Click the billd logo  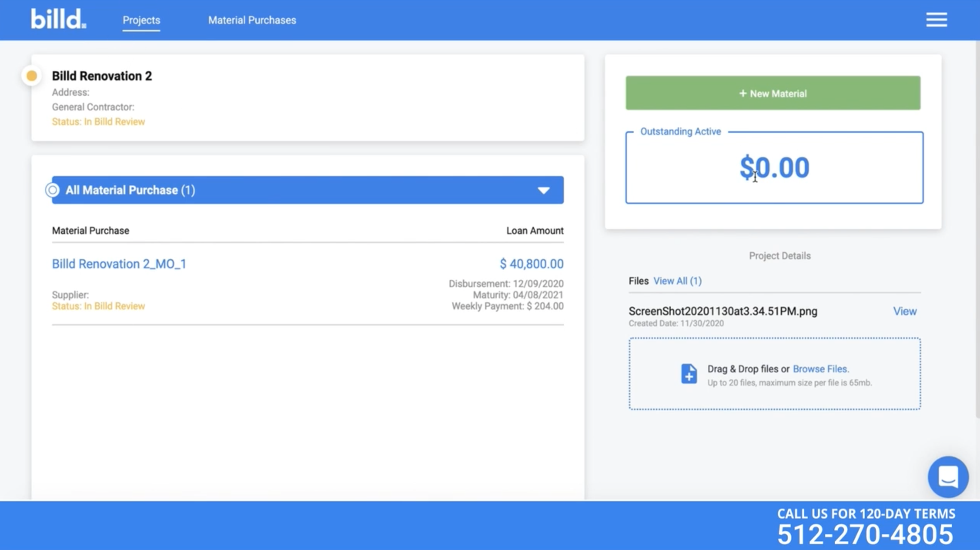[59, 19]
